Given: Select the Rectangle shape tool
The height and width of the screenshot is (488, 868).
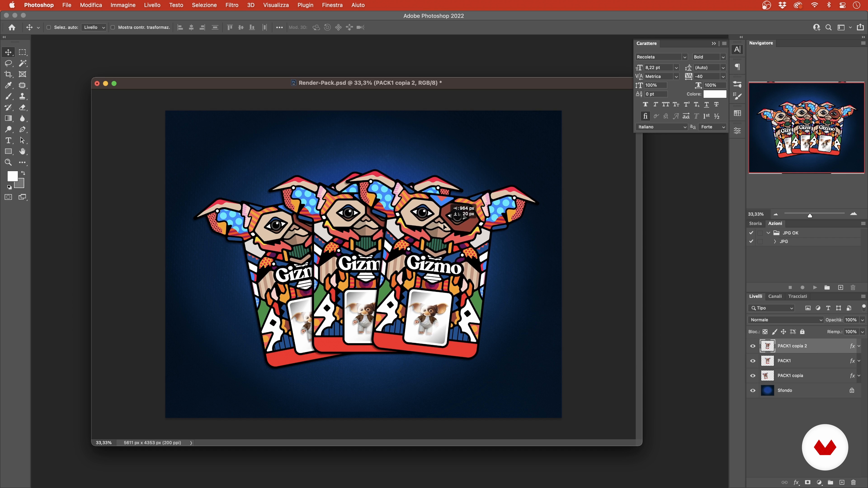Looking at the screenshot, I should pyautogui.click(x=8, y=151).
